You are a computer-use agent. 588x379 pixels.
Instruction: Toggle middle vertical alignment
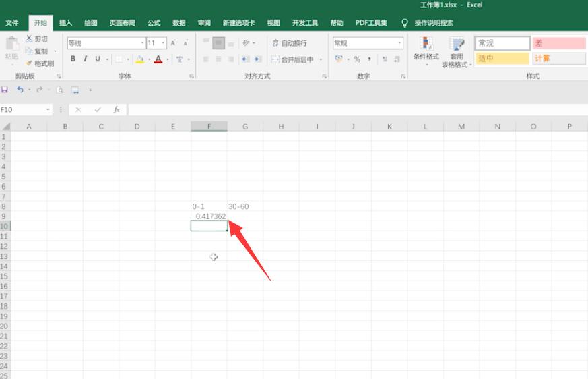coord(219,42)
